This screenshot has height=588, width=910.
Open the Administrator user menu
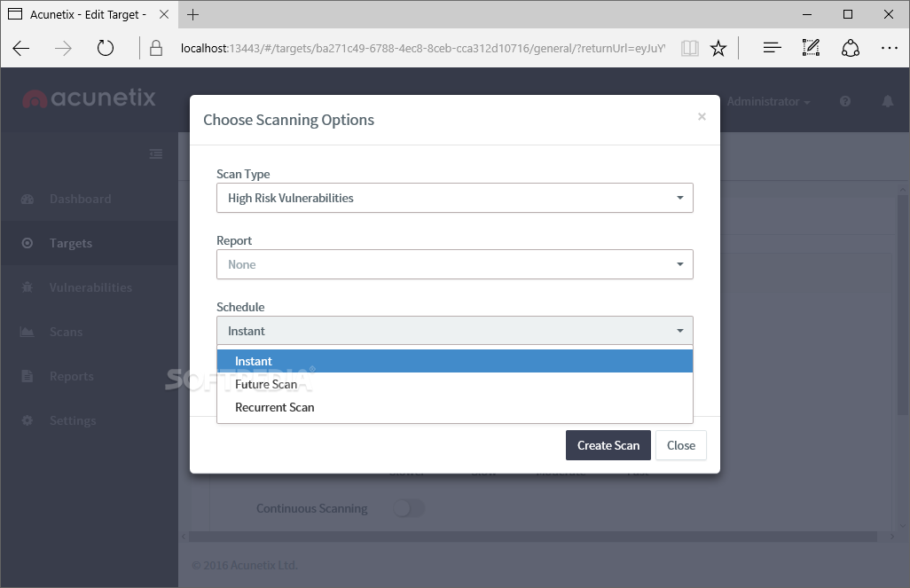coord(768,102)
